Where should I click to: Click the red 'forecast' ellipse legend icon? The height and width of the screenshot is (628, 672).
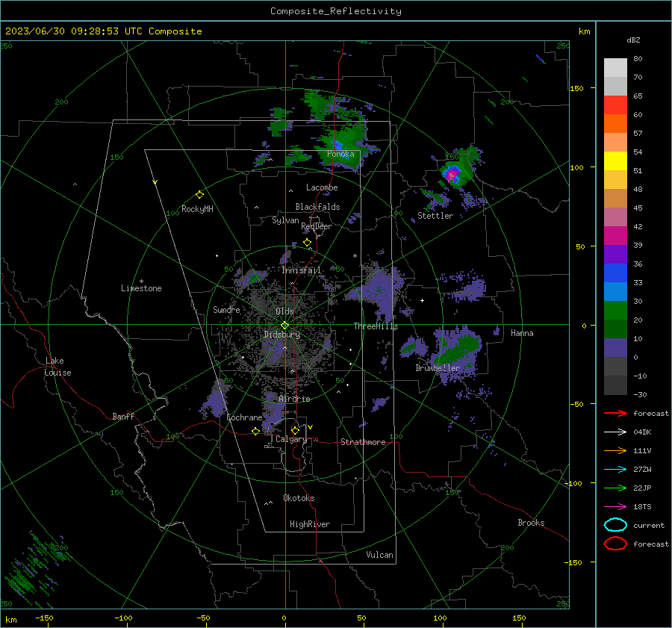(615, 544)
